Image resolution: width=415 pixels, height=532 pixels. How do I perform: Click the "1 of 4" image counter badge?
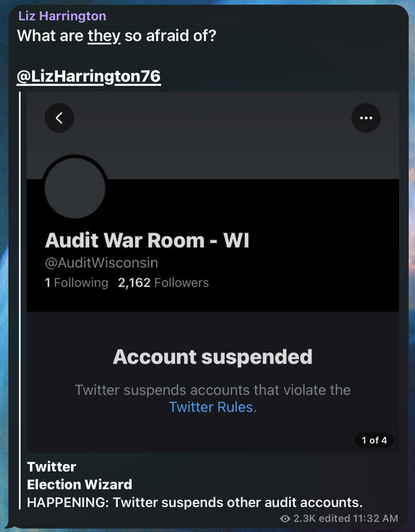(x=374, y=440)
